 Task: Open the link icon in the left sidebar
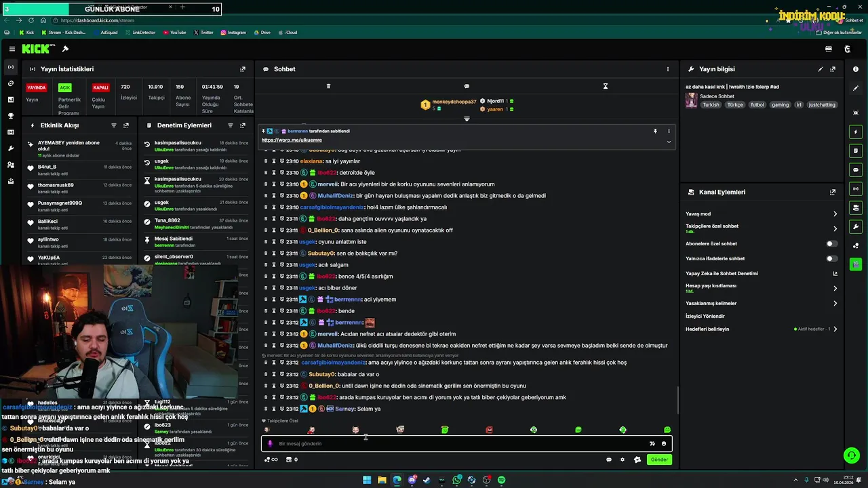(x=11, y=83)
